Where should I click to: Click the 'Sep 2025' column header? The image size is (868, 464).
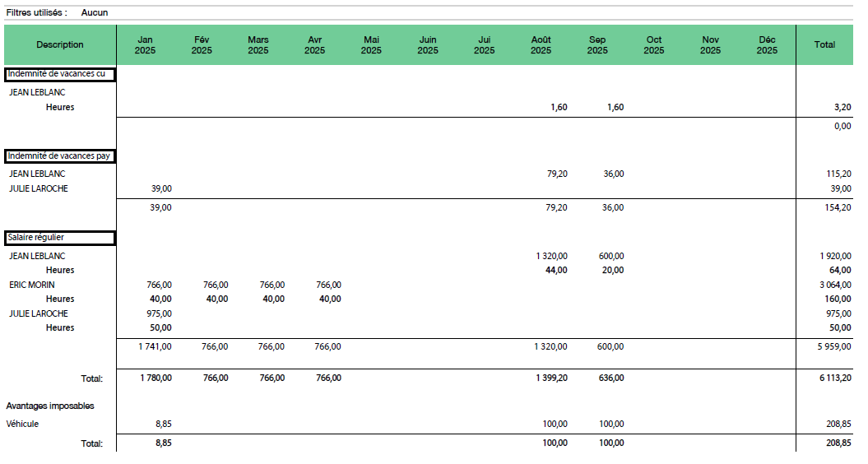click(597, 45)
